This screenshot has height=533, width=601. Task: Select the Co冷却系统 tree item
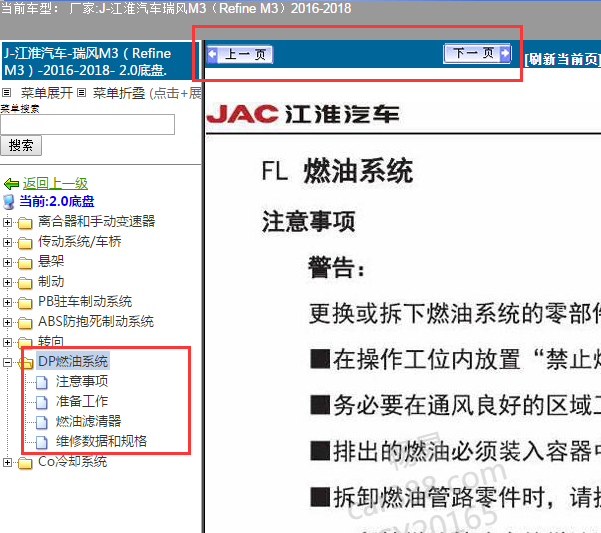(x=72, y=462)
